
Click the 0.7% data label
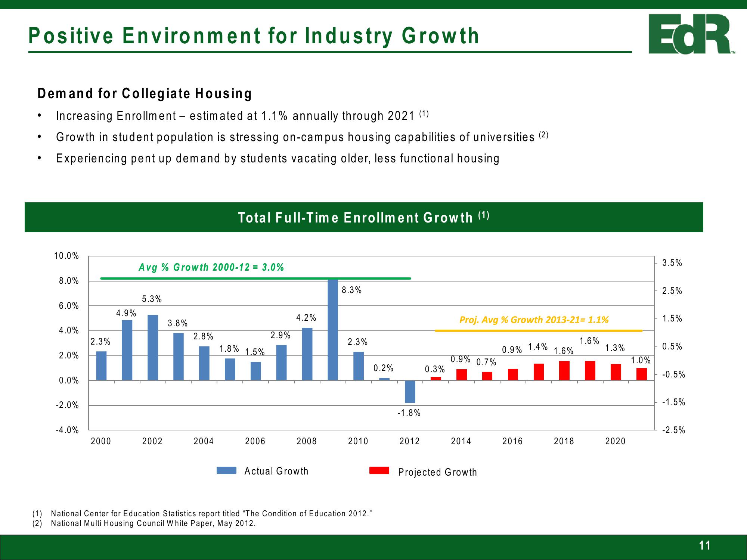click(x=487, y=362)
